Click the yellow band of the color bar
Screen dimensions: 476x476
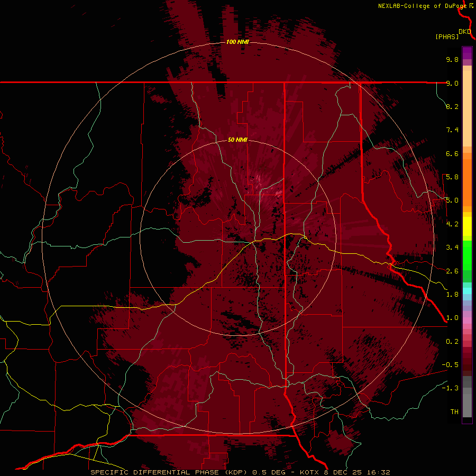click(x=467, y=226)
